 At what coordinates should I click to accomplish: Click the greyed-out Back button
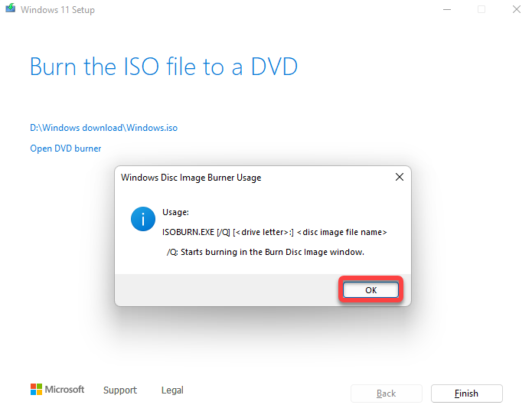(387, 394)
